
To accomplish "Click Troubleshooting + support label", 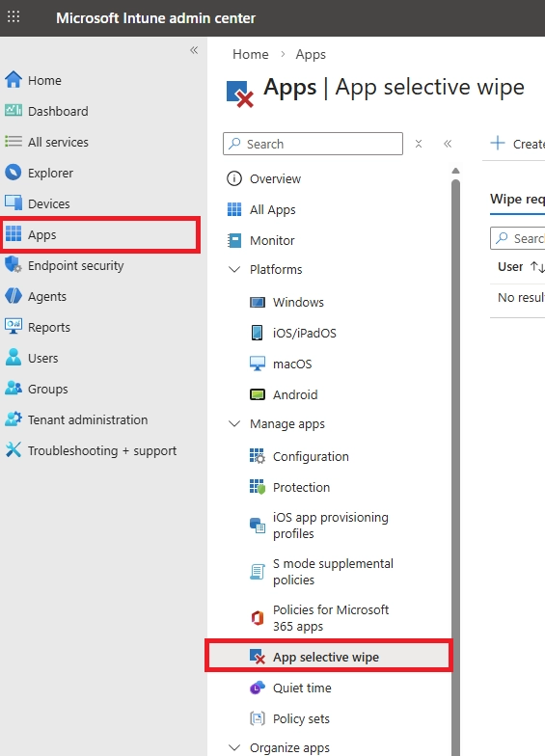I will [102, 451].
